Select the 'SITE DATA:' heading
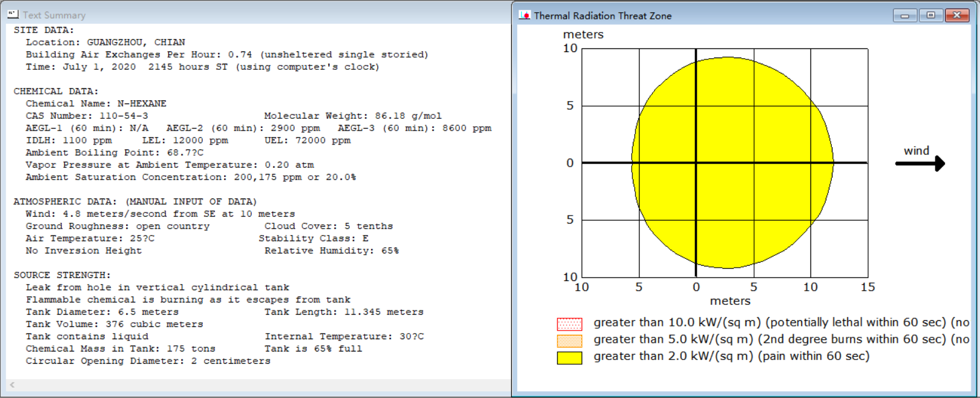Screen dimensions: 980x398 pos(43,30)
